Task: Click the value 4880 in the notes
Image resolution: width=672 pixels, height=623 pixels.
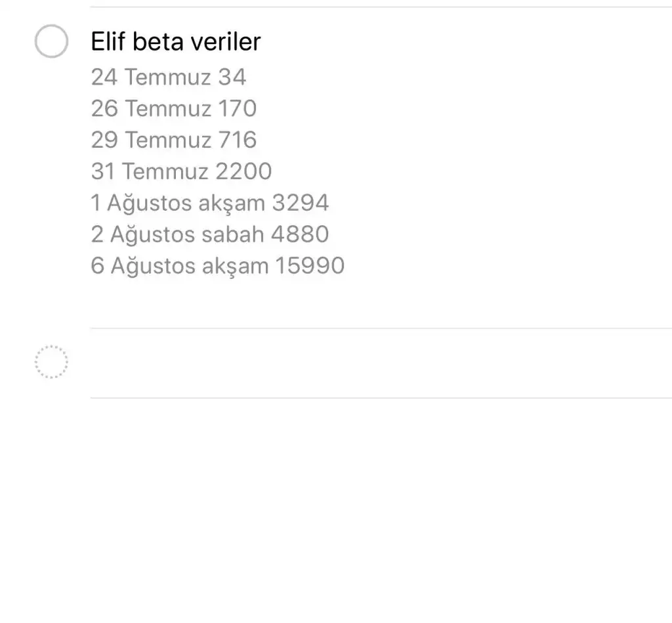Action: (301, 234)
